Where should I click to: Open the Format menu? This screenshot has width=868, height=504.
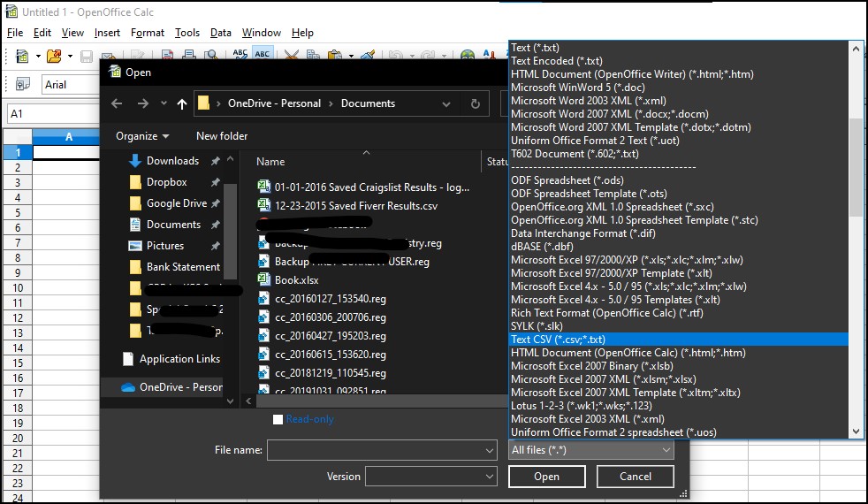[x=148, y=33]
